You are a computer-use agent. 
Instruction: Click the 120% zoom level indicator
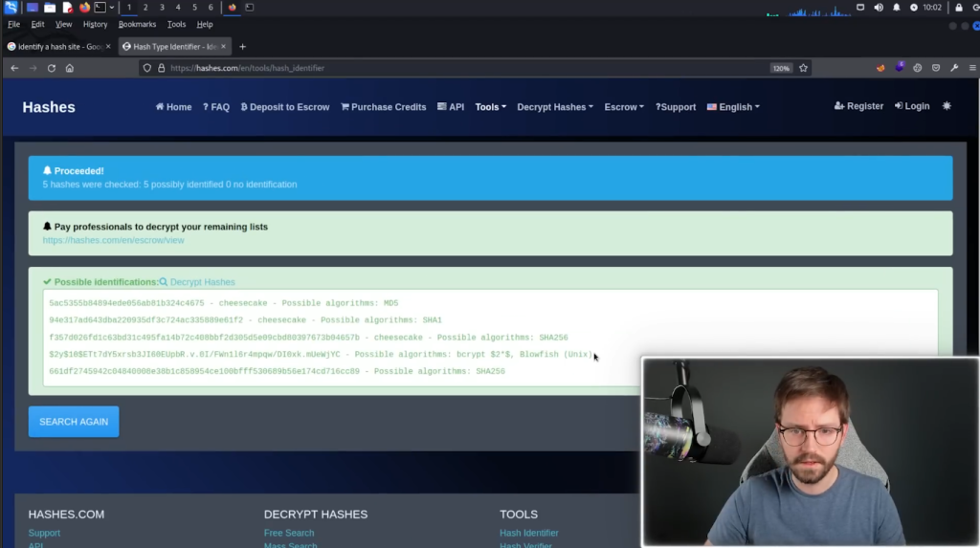[781, 68]
